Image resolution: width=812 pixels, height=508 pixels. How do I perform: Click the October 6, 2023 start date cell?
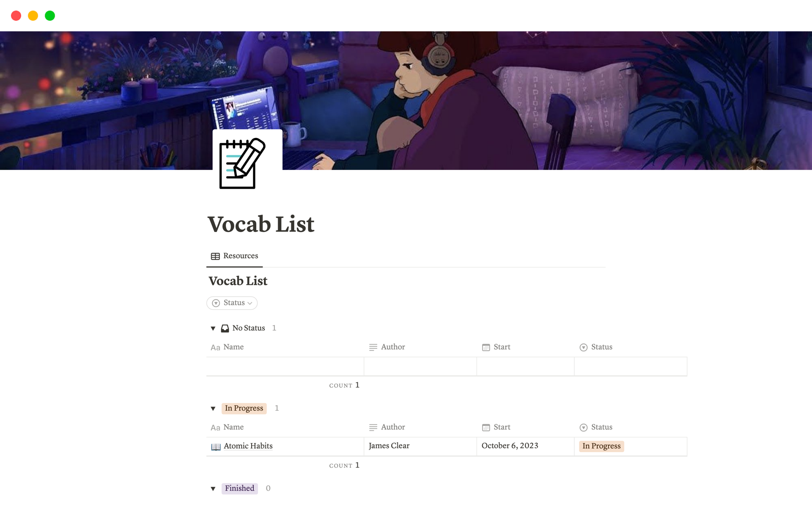point(510,446)
